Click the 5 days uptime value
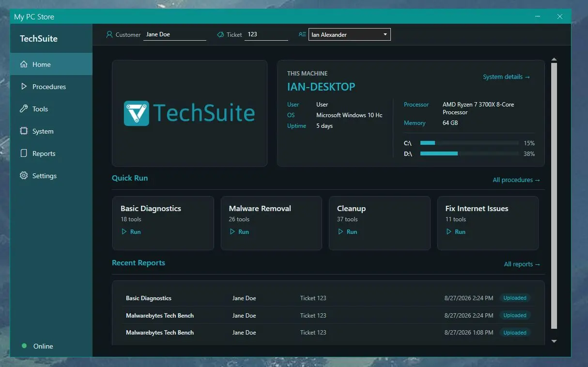The image size is (588, 367). coord(325,126)
